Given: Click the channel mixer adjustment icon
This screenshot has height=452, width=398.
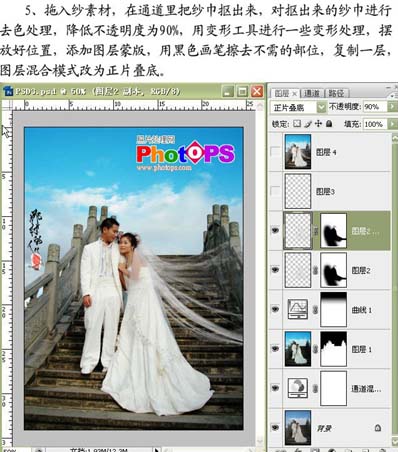Looking at the screenshot, I should tap(298, 388).
